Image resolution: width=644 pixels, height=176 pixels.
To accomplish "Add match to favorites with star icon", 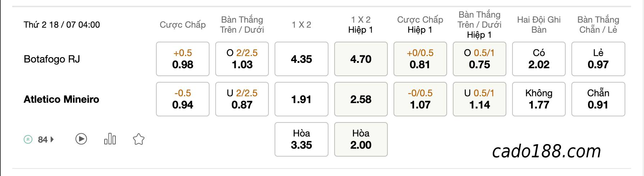I will [139, 139].
